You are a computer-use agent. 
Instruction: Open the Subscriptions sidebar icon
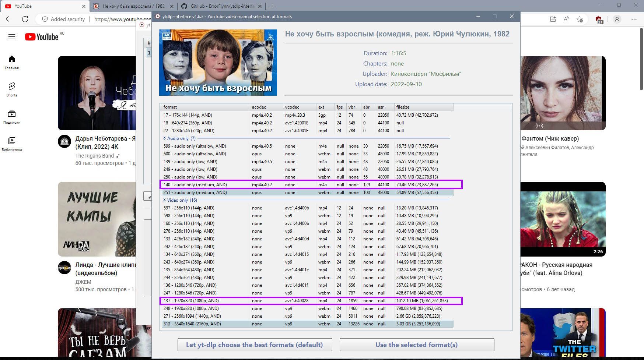click(12, 116)
